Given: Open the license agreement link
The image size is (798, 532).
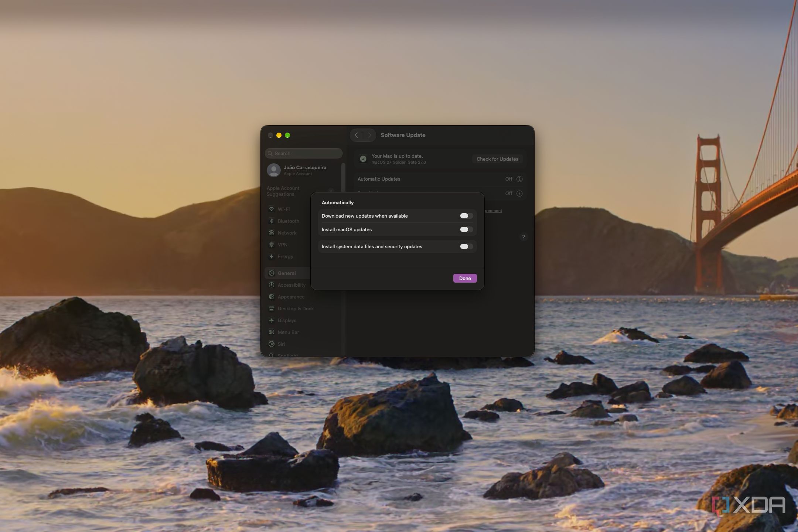Looking at the screenshot, I should point(493,211).
